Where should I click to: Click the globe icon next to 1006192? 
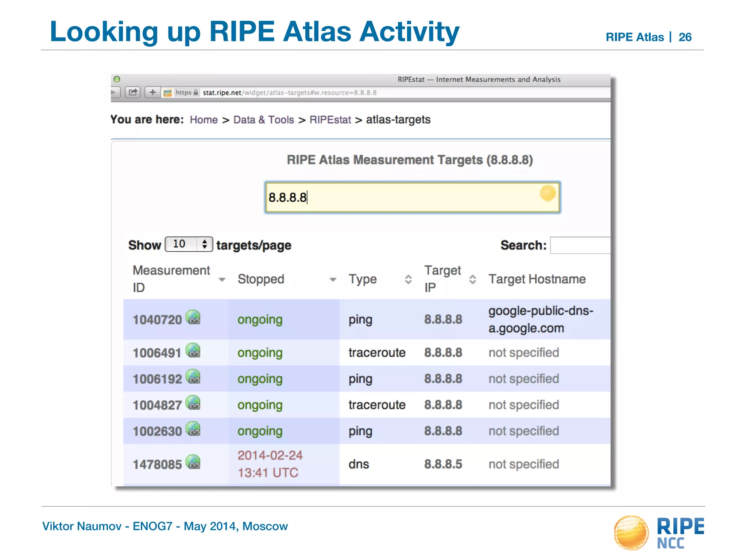(193, 377)
